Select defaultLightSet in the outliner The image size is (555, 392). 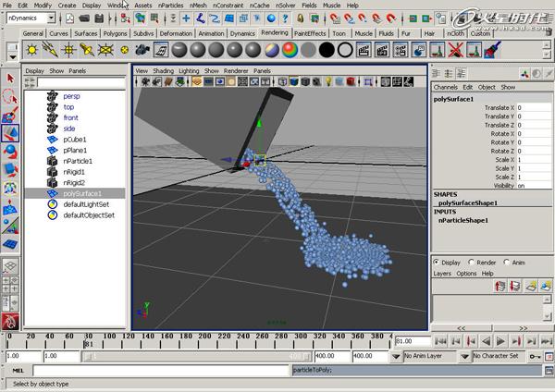coord(86,204)
